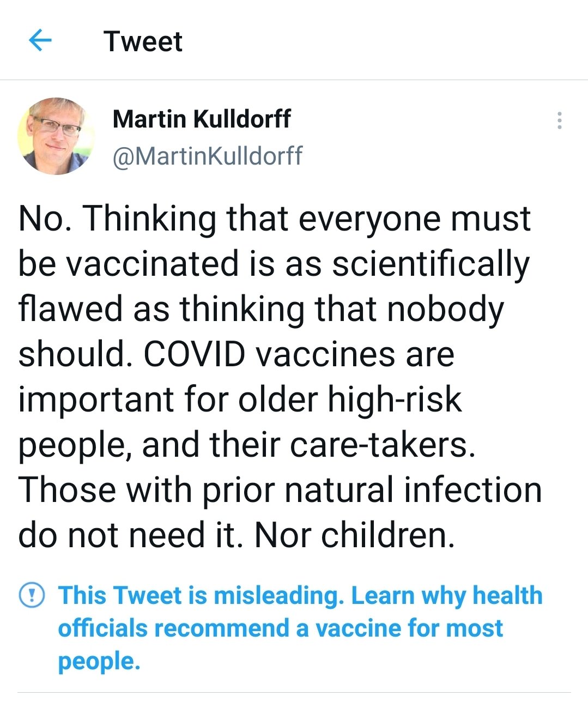
Task: Tap 'Those with prior natural infection' text
Action: tap(280, 489)
